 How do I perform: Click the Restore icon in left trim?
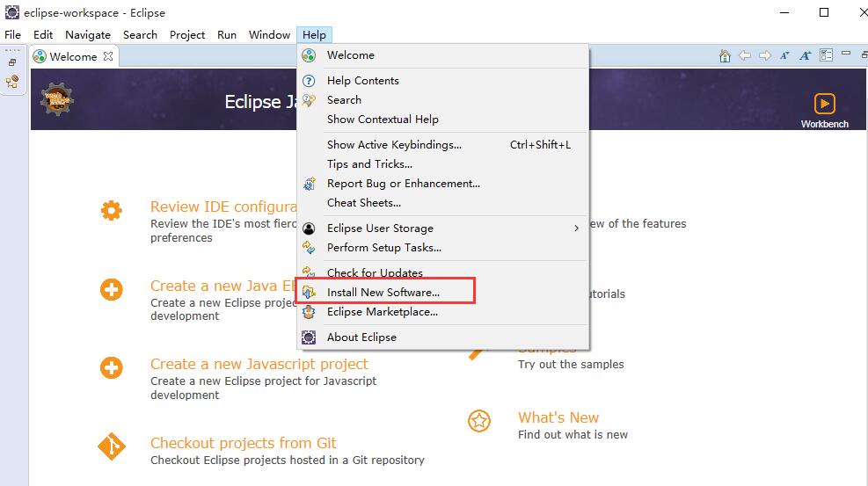tap(12, 62)
